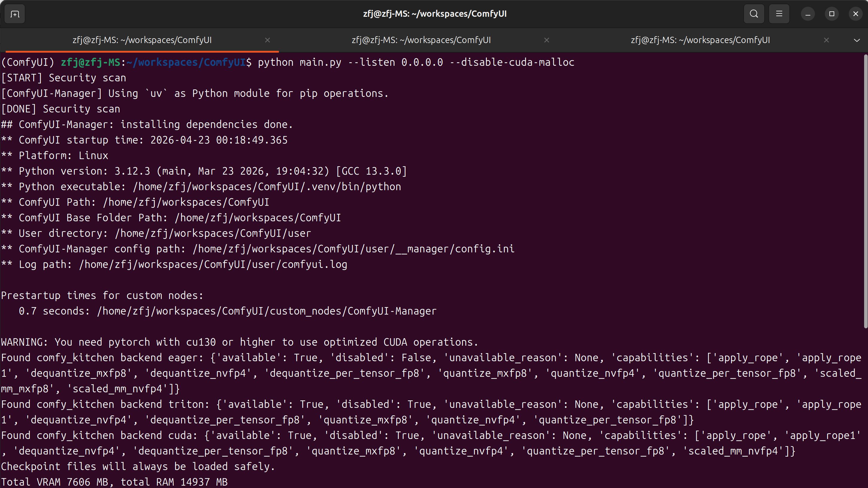Open a new terminal tab
This screenshot has height=488, width=868.
pos(15,14)
